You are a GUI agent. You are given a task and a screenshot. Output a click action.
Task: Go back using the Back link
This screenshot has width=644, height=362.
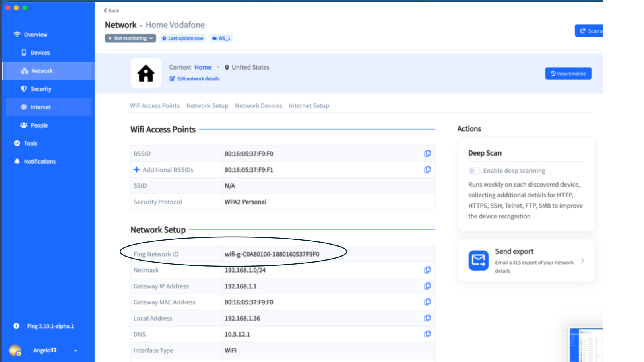pos(111,11)
